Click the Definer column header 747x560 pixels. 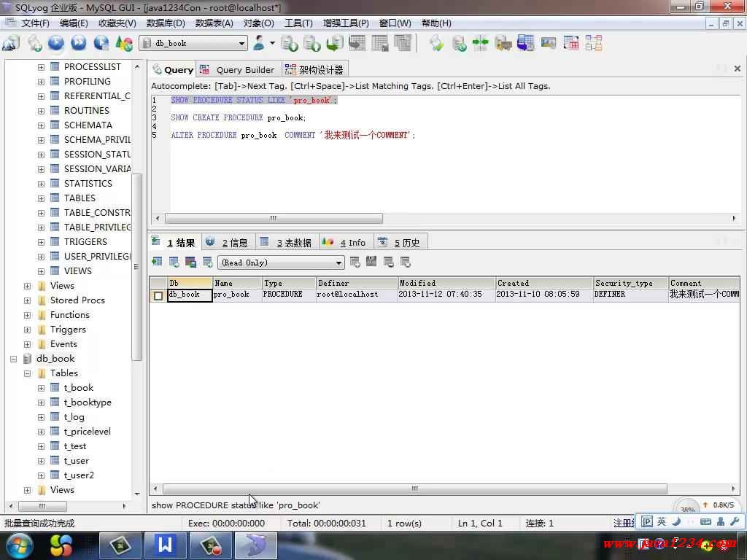click(356, 283)
